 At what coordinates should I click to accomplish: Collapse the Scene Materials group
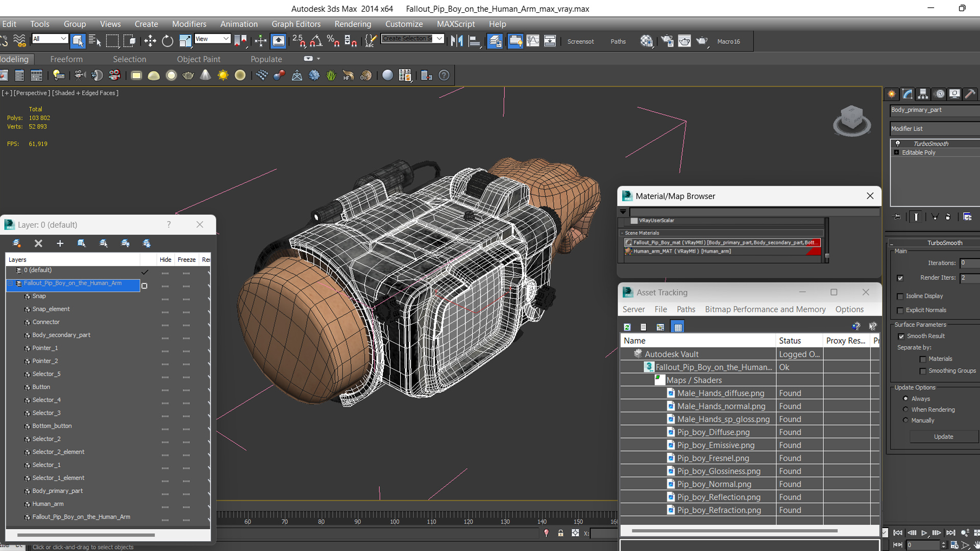click(623, 233)
